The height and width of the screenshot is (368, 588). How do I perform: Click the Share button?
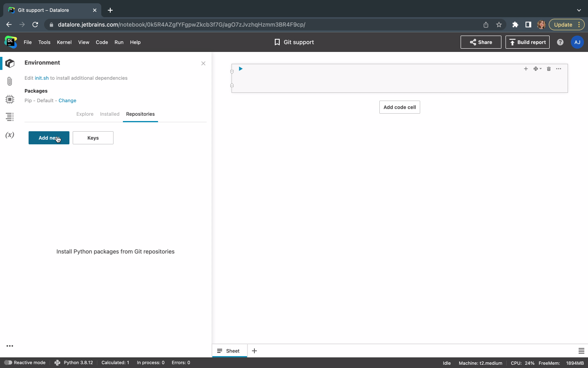pos(481,42)
